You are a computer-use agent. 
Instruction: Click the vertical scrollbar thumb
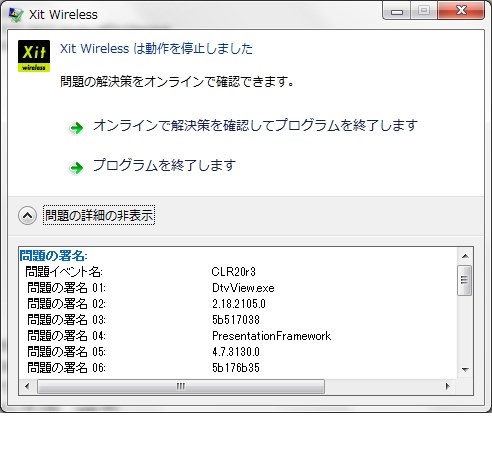pos(465,280)
